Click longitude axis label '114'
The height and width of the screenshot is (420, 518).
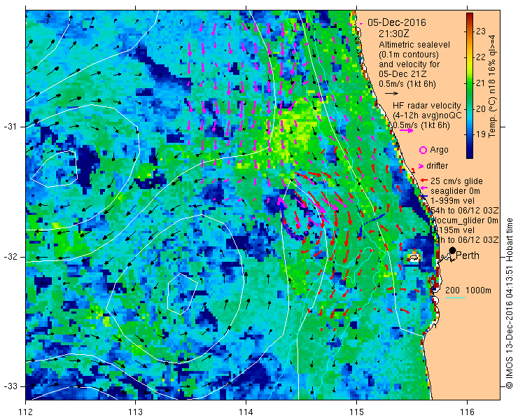click(246, 412)
